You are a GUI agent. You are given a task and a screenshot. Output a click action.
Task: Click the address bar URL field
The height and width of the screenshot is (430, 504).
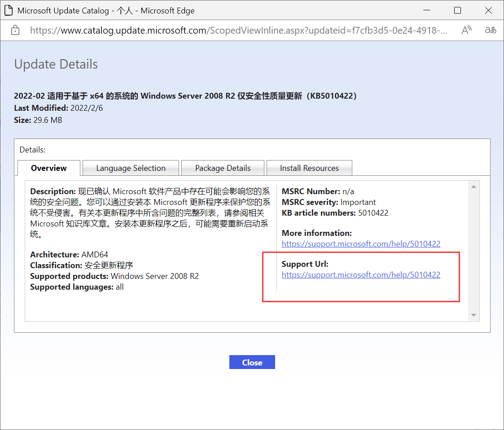pos(238,30)
